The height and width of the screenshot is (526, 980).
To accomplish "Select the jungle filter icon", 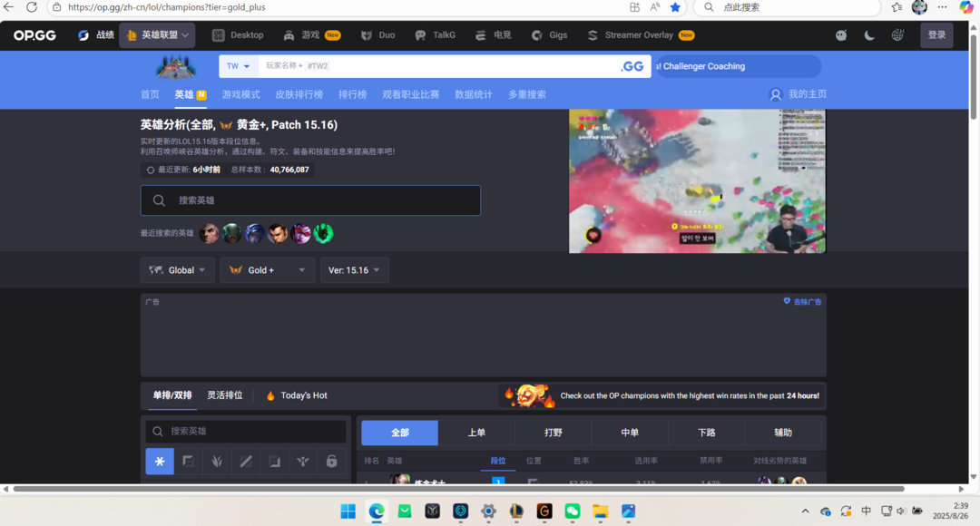I will (x=217, y=462).
